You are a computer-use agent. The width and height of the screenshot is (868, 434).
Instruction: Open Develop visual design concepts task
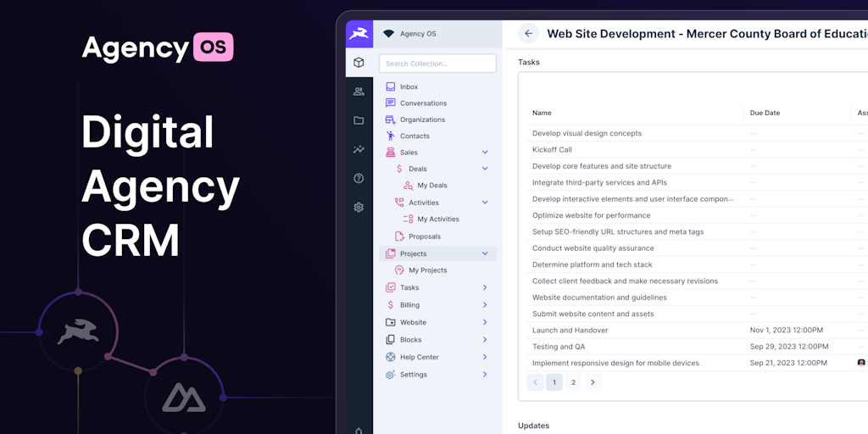click(587, 133)
